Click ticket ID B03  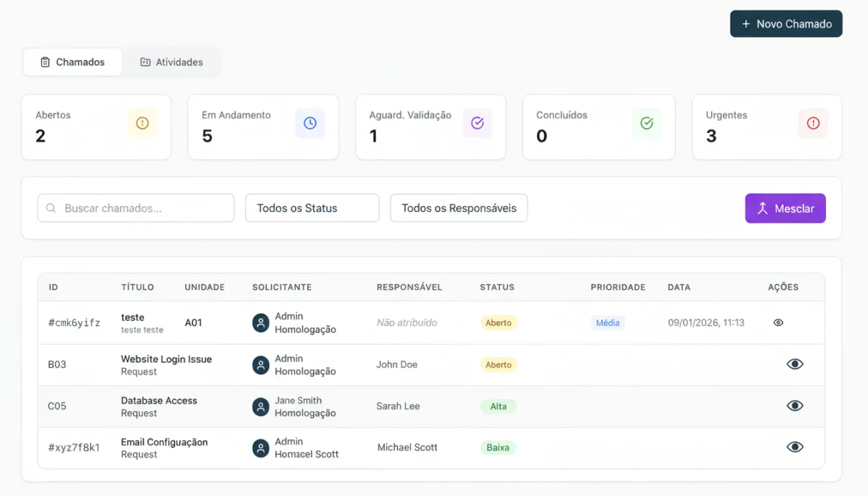tap(57, 364)
